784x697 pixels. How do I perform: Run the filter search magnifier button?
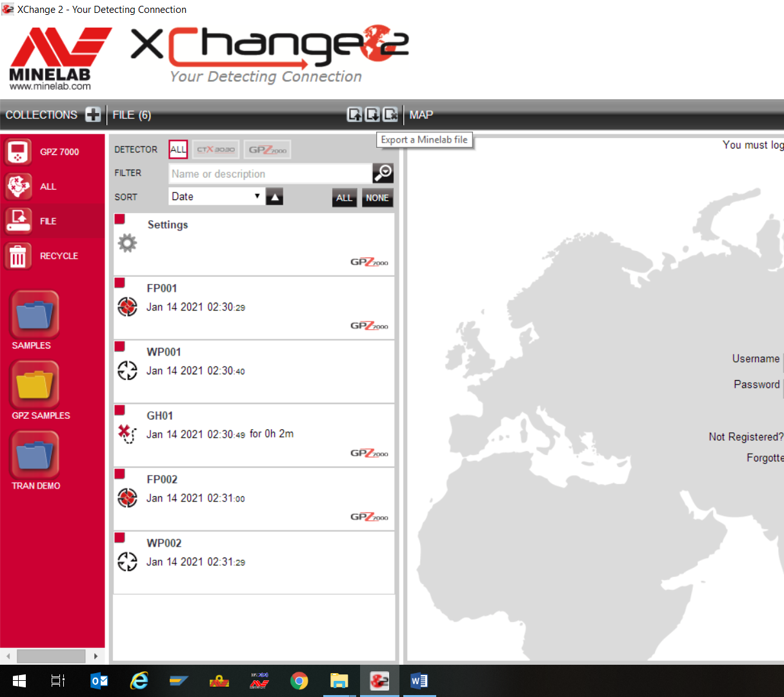(383, 173)
